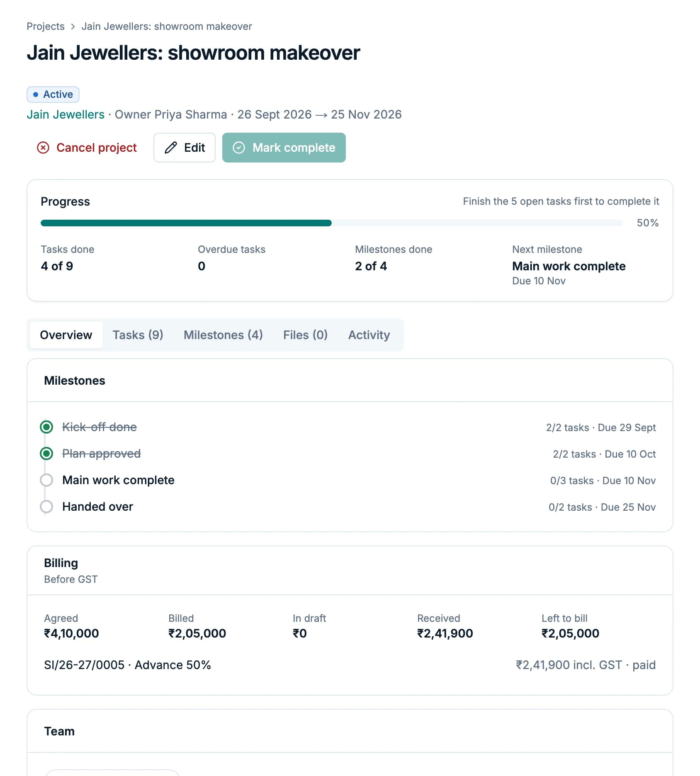Click the Edit button

coord(185,148)
